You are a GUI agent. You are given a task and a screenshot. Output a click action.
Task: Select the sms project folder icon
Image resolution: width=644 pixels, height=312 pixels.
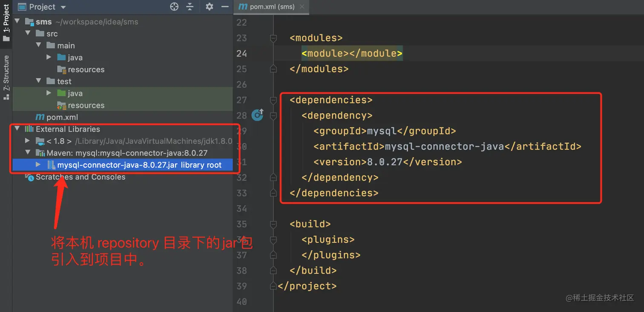tap(29, 22)
